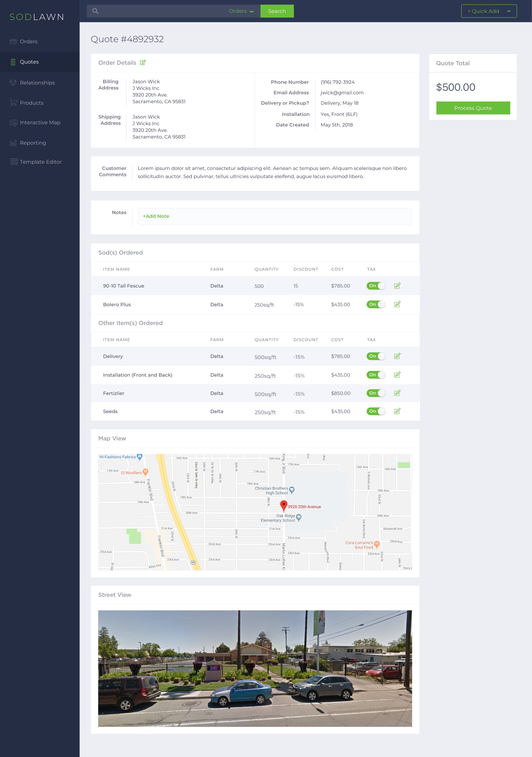
Task: Click the 'Yes, Front (6LF)' installation value
Action: coord(339,114)
